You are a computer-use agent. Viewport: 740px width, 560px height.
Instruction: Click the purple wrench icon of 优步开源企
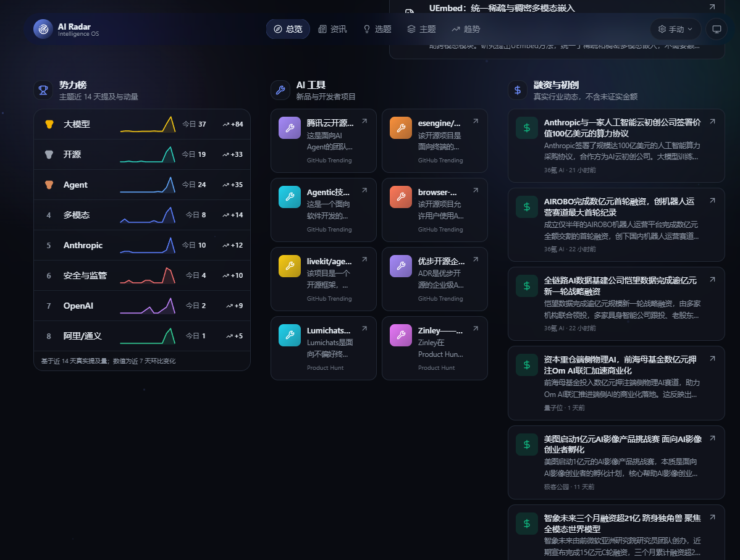[401, 266]
